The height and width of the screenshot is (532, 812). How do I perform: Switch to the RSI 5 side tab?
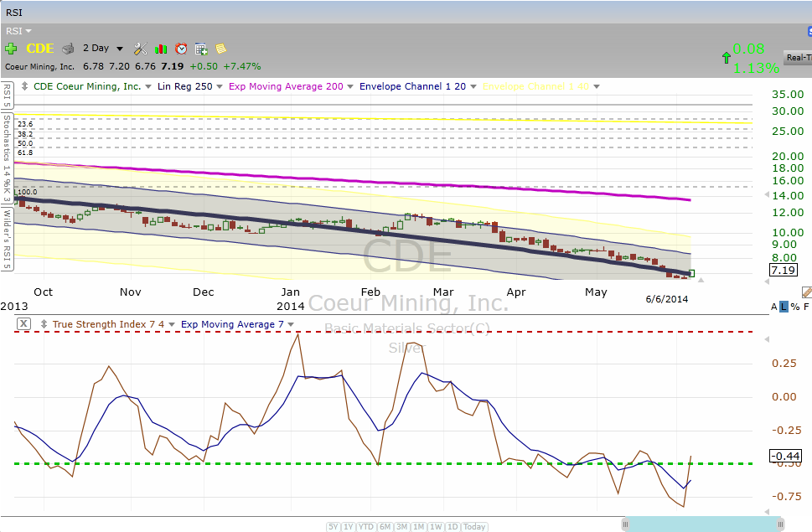pyautogui.click(x=7, y=96)
